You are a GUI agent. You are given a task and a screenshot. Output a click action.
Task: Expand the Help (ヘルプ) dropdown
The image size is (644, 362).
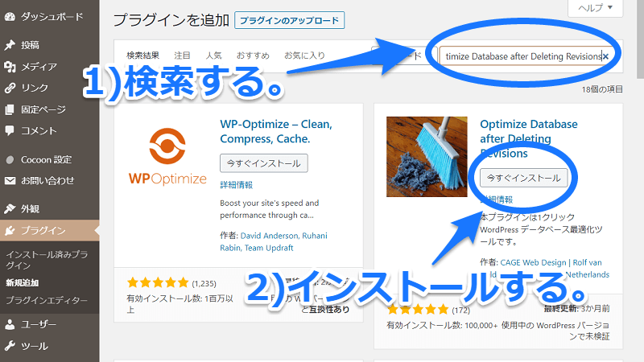tap(595, 8)
